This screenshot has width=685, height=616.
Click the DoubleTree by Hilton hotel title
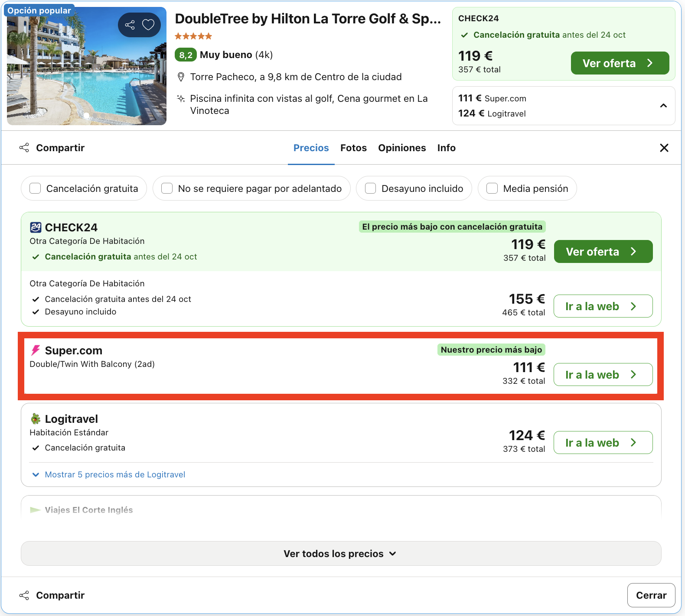coord(308,19)
